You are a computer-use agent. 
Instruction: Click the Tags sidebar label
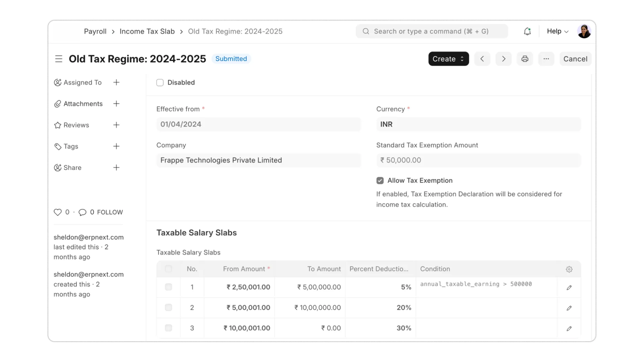point(71,146)
